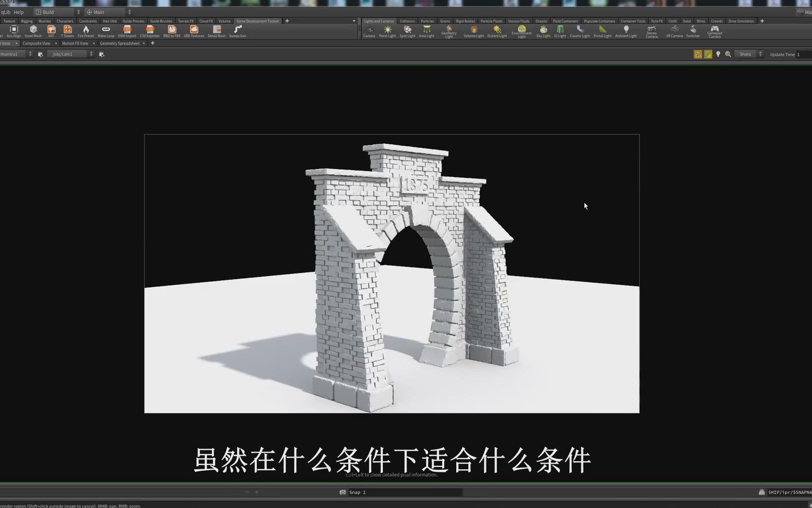Create a Volume Light
Image resolution: width=812 pixels, height=508 pixels.
(473, 32)
